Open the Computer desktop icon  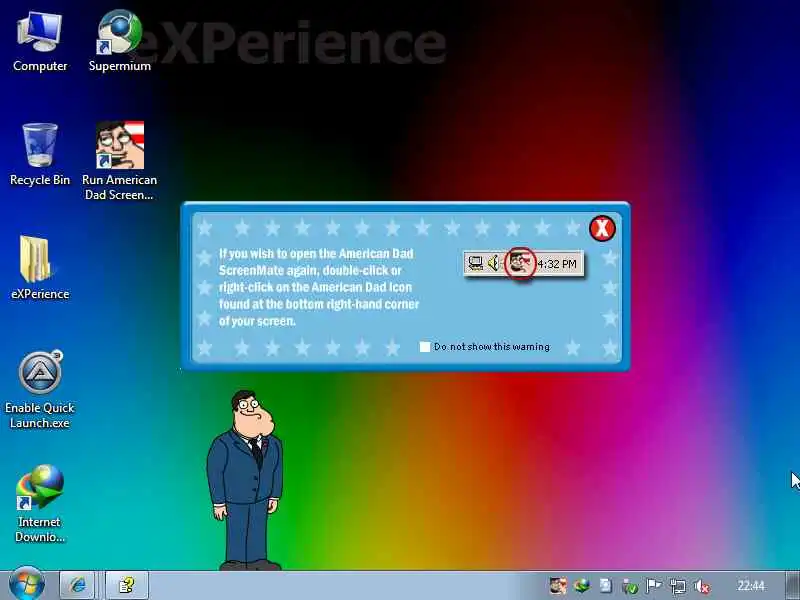pos(40,42)
